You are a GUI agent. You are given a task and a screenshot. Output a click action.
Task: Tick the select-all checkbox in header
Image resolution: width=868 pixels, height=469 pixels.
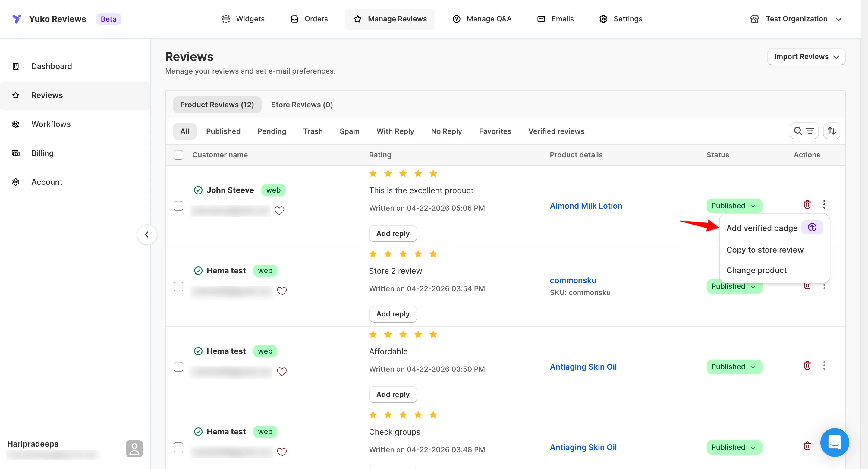click(x=178, y=155)
